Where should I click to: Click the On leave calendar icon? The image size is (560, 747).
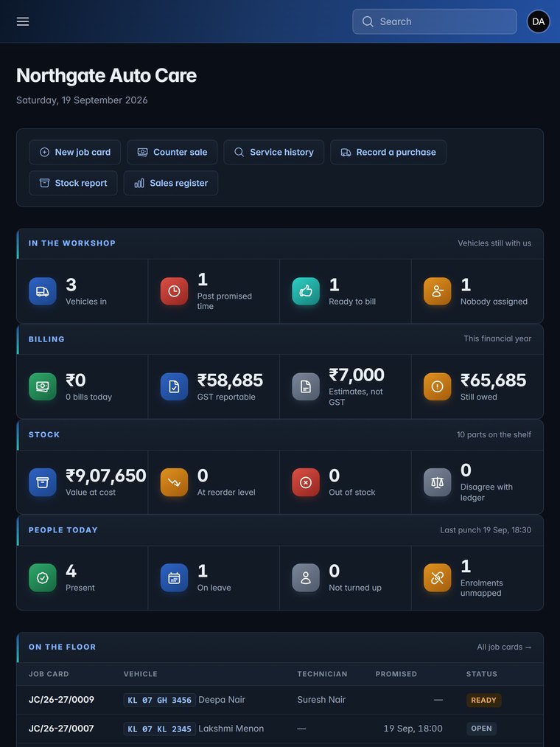pyautogui.click(x=175, y=577)
